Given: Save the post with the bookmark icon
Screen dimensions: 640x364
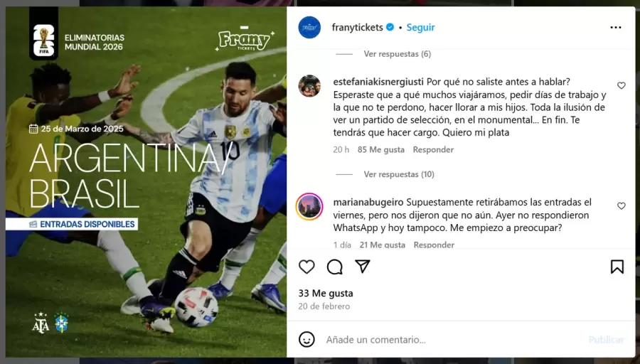Looking at the screenshot, I should click(x=617, y=267).
